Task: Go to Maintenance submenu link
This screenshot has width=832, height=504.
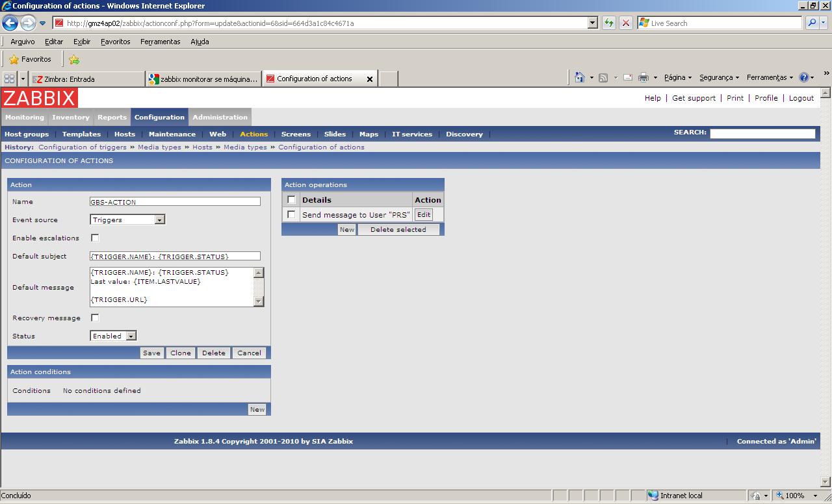Action: 172,134
